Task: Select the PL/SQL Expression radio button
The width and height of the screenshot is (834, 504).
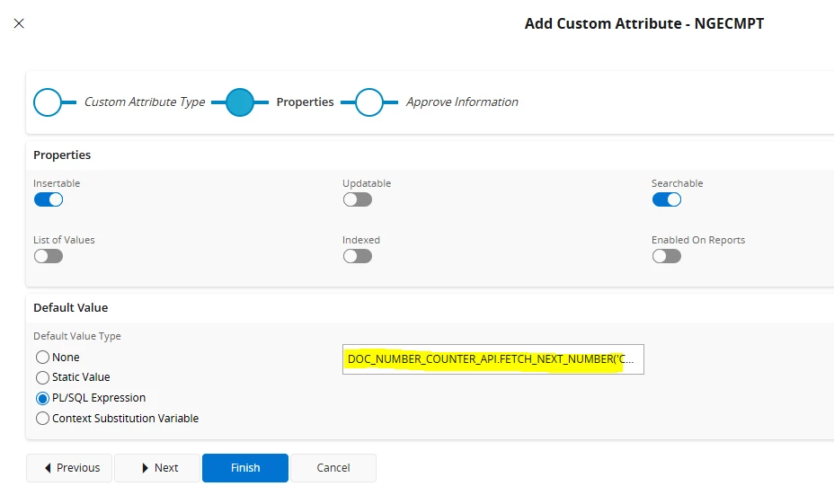Action: [42, 398]
